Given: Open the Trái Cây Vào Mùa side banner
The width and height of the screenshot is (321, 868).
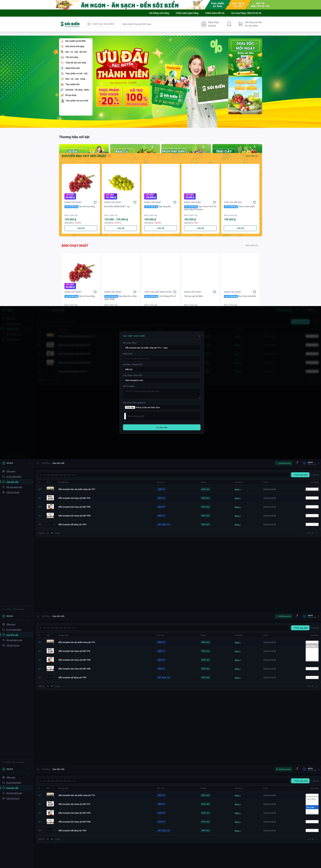Looking at the screenshot, I should 245,95.
